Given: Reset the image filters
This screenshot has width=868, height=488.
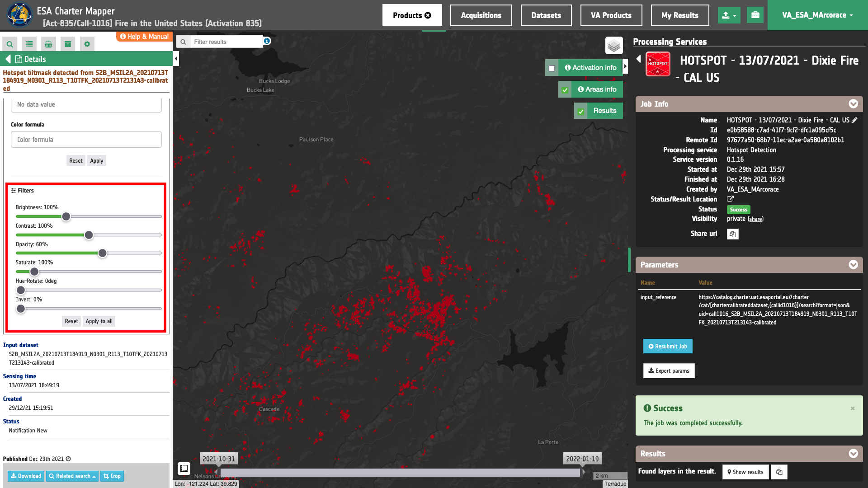Looking at the screenshot, I should tap(71, 321).
